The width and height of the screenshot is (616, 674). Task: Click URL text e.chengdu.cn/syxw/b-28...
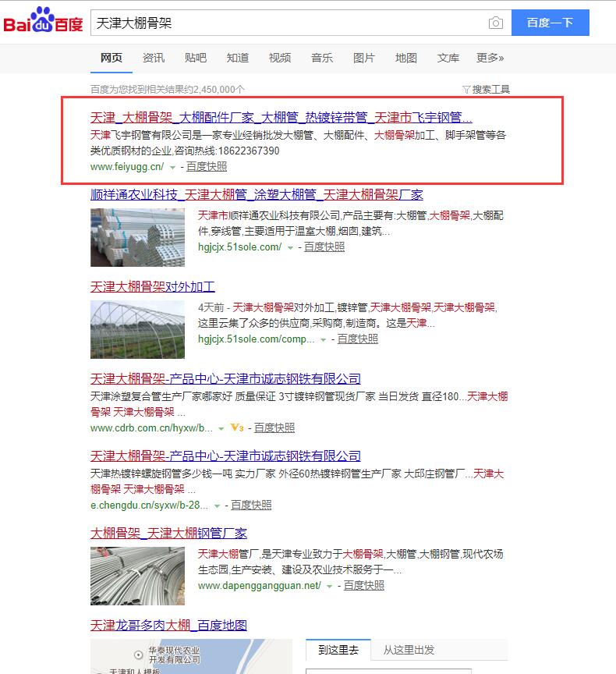pyautogui.click(x=150, y=505)
